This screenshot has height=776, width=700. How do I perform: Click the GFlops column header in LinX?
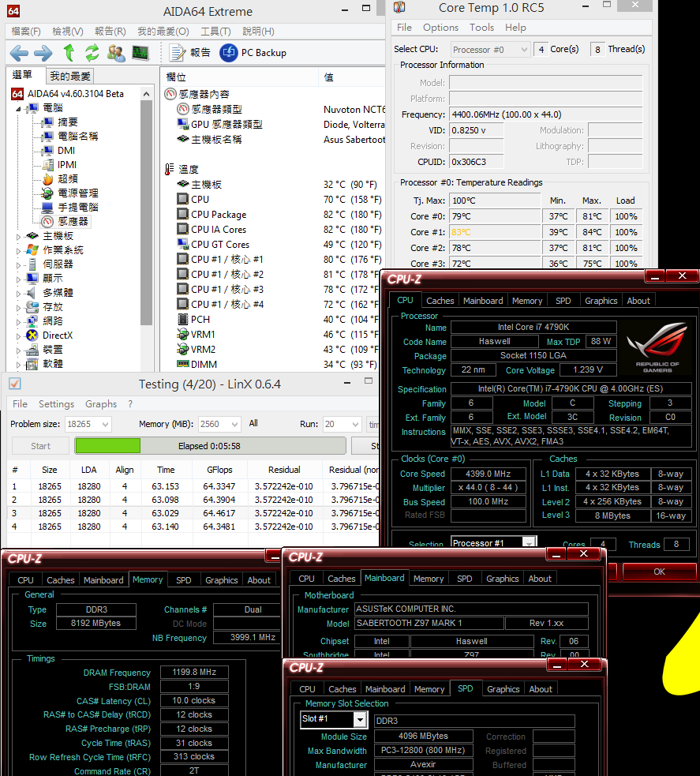point(219,470)
